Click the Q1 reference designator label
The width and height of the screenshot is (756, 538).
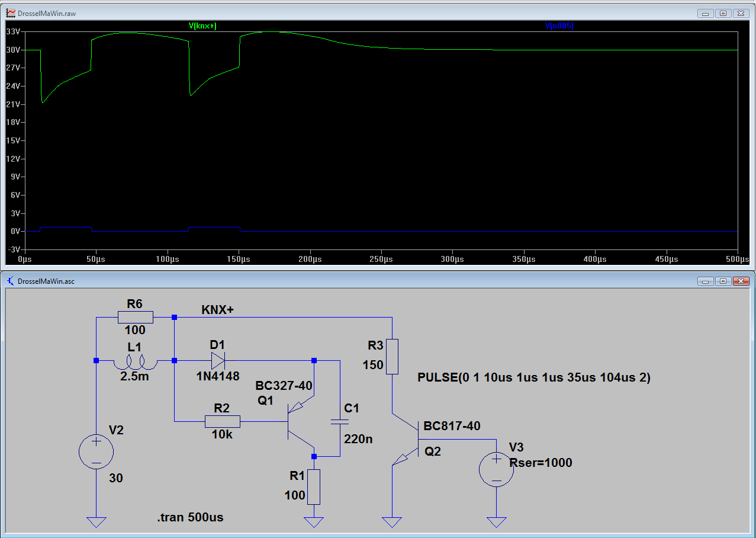click(x=265, y=400)
